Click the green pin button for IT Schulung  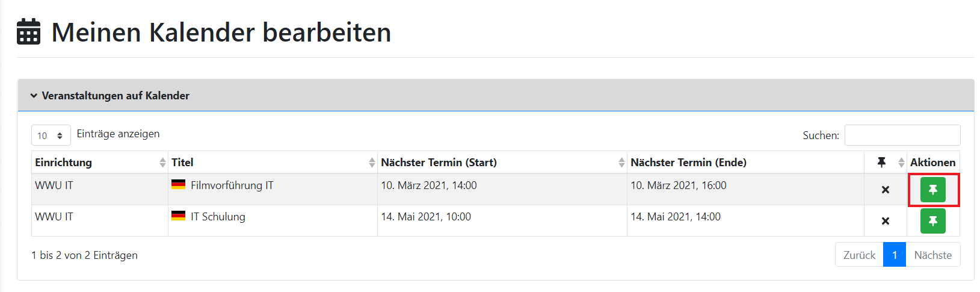tap(932, 221)
